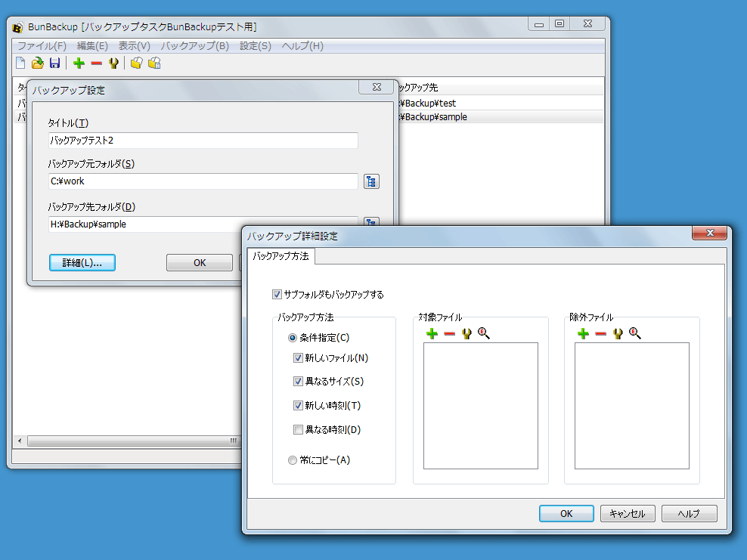Click left arrow of horizontal scrollbar
The image size is (747, 560).
pos(20,441)
